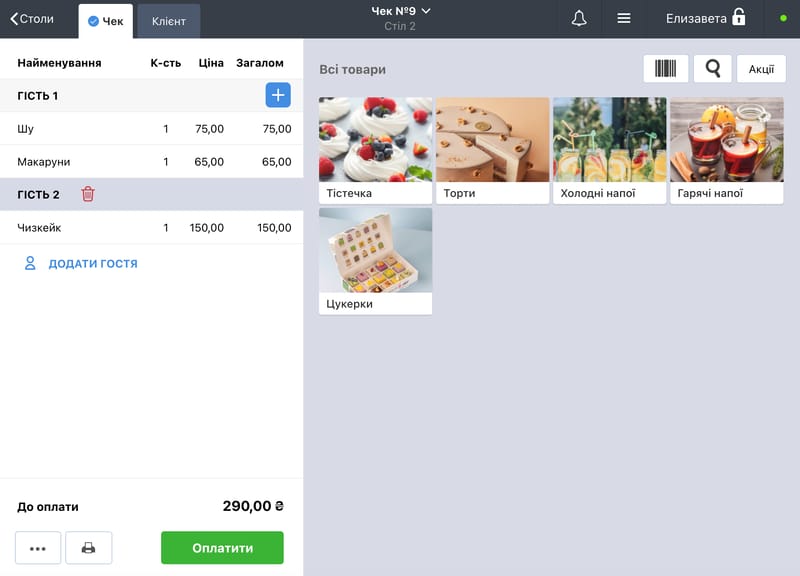Select the Чизкейк order line
Screen dimensions: 800x576
point(152,228)
